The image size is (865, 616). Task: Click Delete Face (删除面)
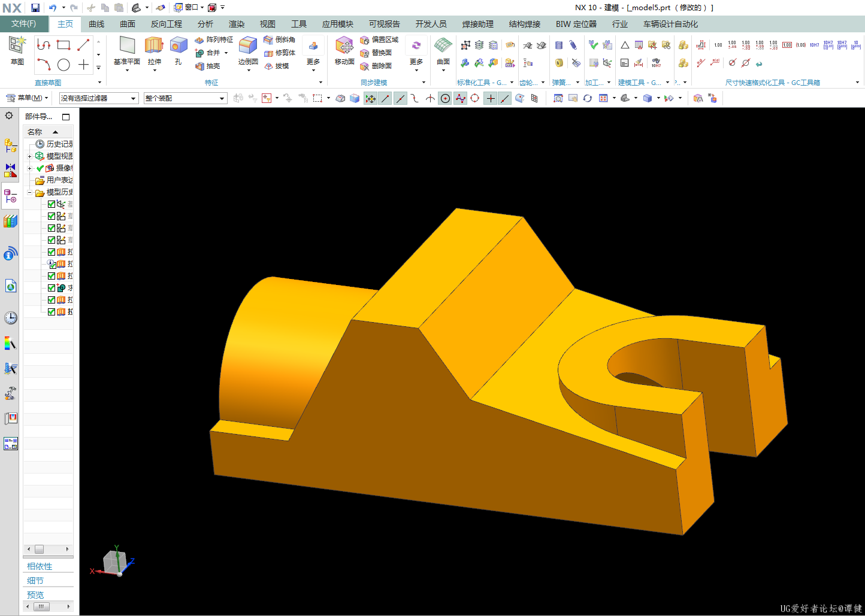click(376, 66)
